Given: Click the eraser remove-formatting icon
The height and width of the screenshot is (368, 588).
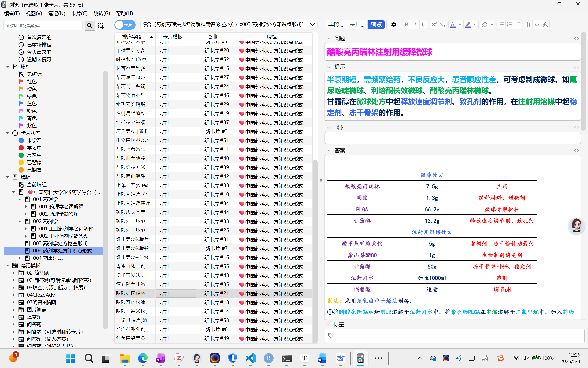Looking at the screenshot, I should 484,25.
